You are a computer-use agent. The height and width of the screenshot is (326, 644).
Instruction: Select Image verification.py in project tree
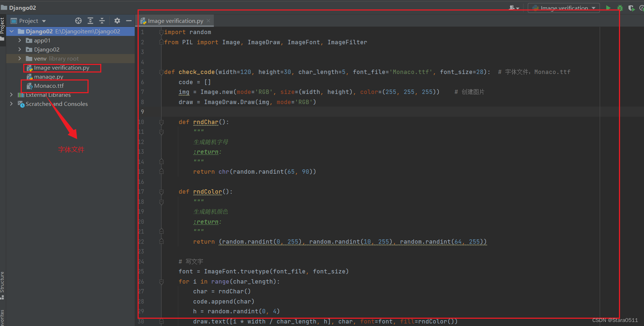tap(62, 67)
